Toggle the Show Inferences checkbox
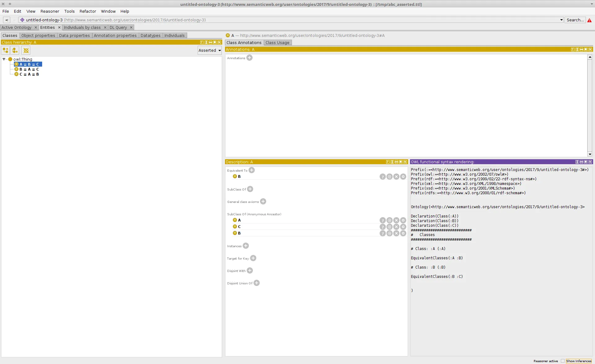The image size is (595, 364). 563,361
